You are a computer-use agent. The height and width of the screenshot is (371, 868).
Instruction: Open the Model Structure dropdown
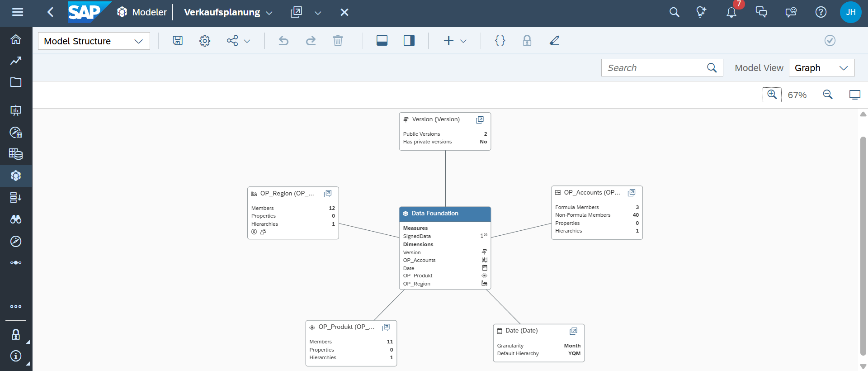click(x=94, y=41)
